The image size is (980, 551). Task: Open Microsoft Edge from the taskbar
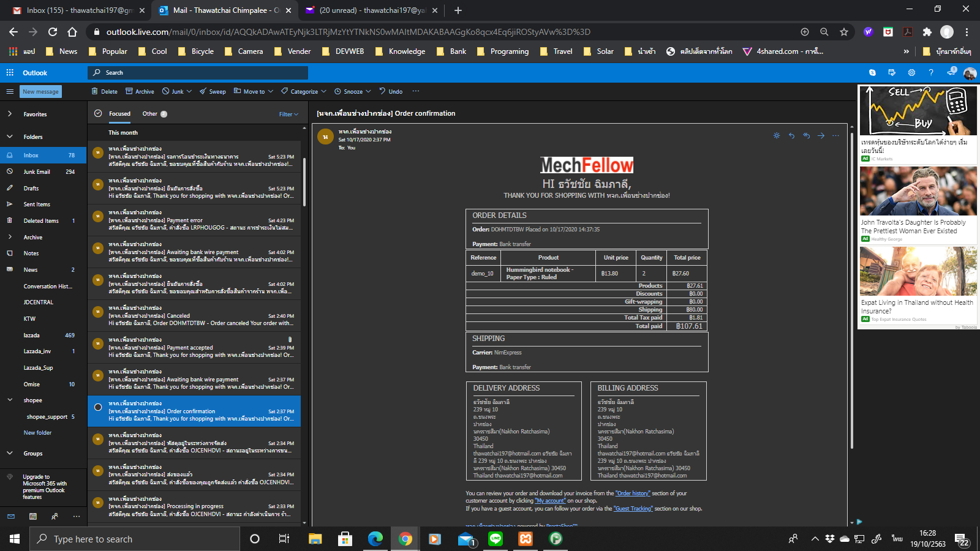click(x=375, y=539)
